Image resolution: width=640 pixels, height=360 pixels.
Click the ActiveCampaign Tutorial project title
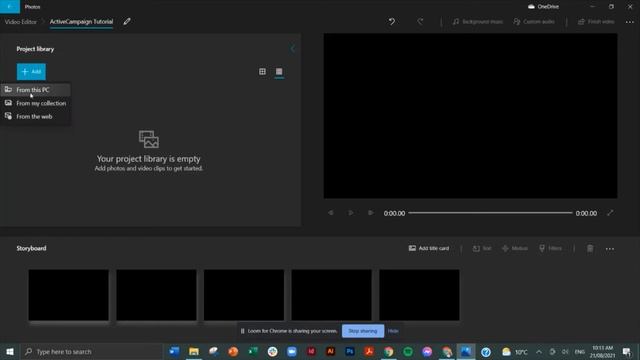[x=81, y=22]
